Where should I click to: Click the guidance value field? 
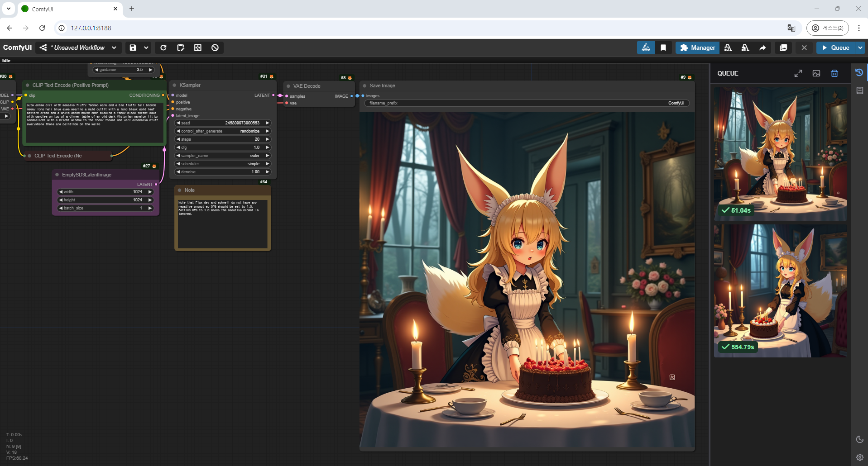point(124,70)
